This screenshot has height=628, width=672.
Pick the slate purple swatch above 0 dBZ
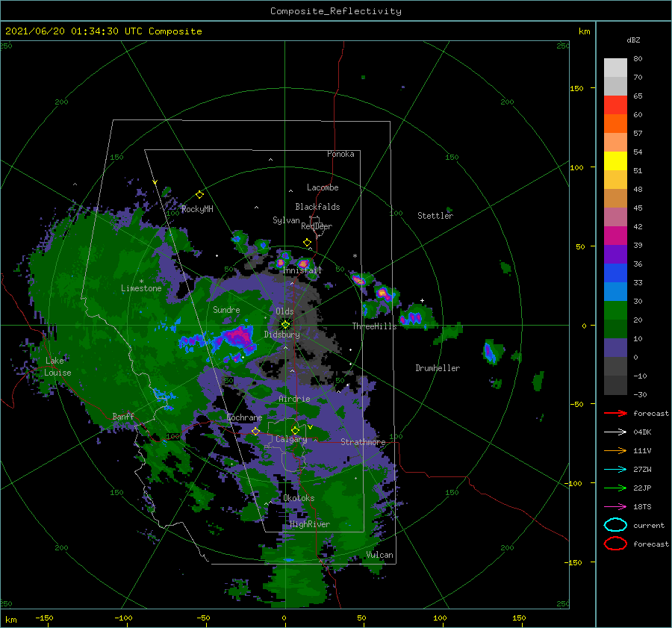615,348
